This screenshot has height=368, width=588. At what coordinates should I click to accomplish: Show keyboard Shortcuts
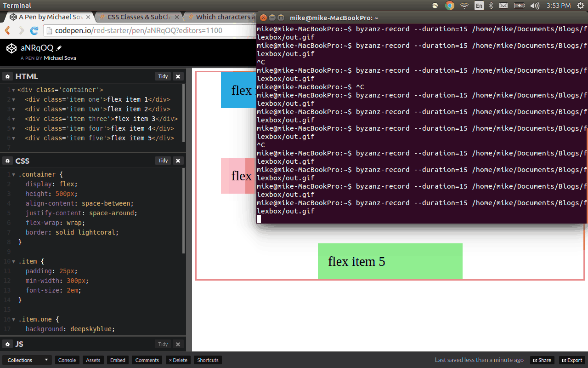(x=208, y=360)
